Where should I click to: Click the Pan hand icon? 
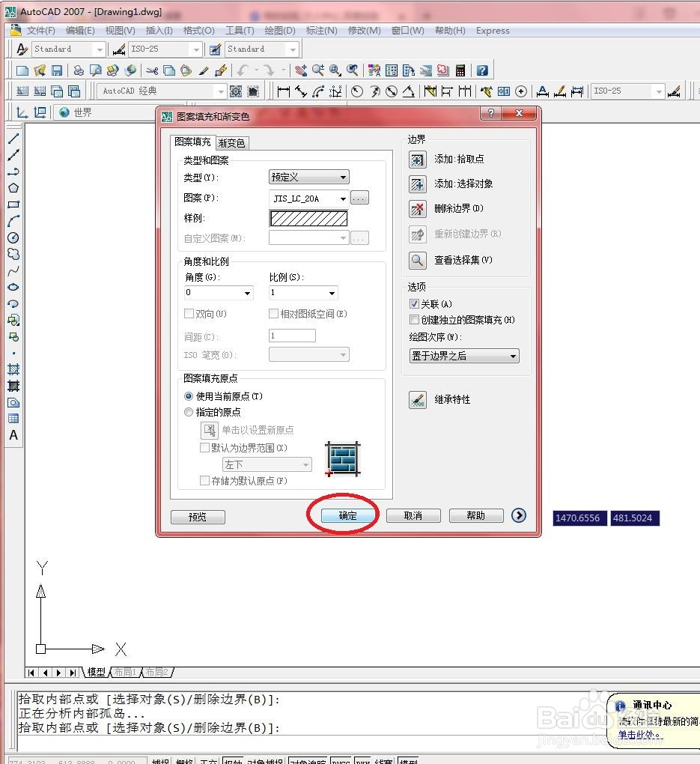[301, 70]
